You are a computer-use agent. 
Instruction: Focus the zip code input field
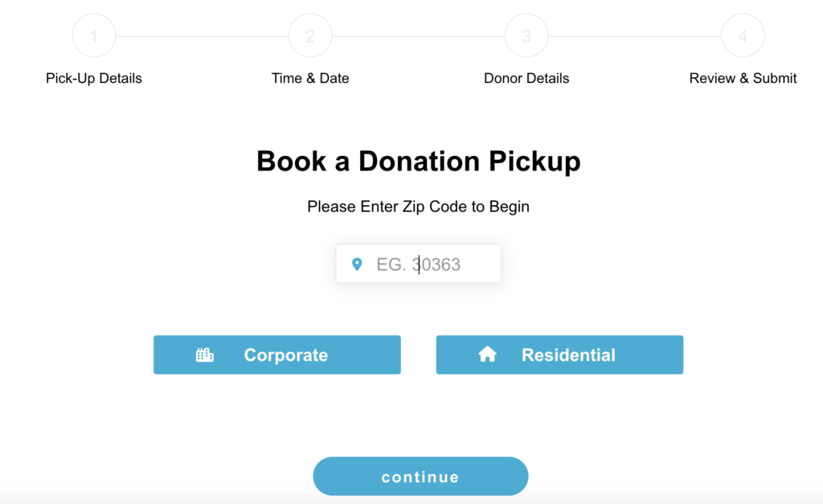point(418,264)
